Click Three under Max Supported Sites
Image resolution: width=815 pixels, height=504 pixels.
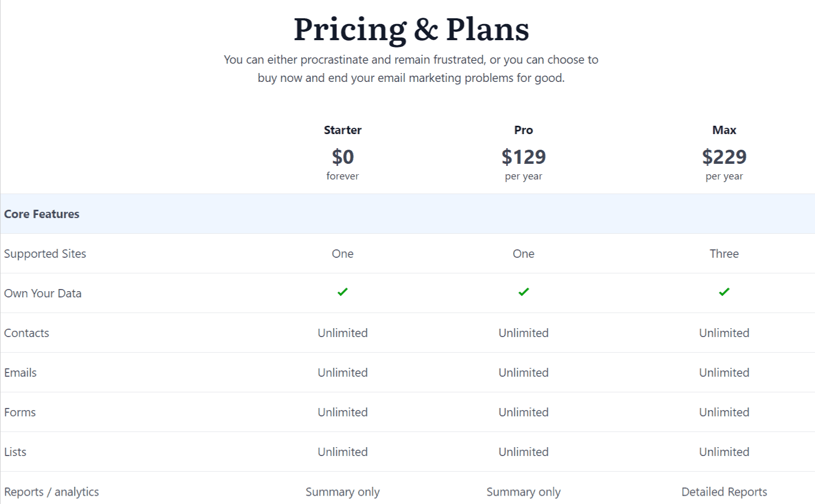click(724, 254)
